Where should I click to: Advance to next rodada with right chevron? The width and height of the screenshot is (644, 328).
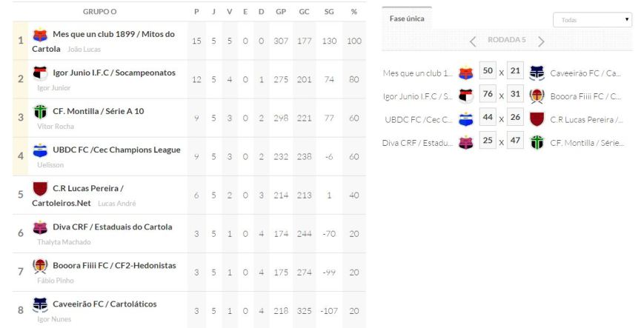[x=541, y=41]
